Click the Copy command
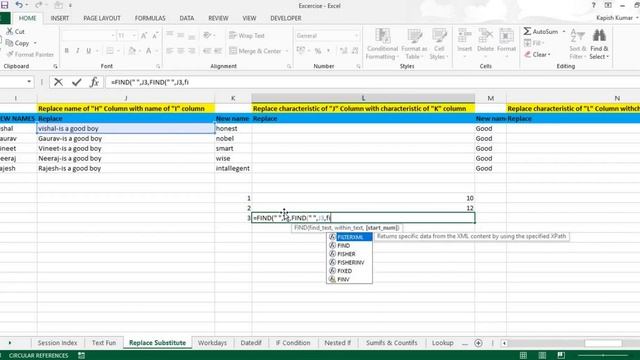 [18, 43]
